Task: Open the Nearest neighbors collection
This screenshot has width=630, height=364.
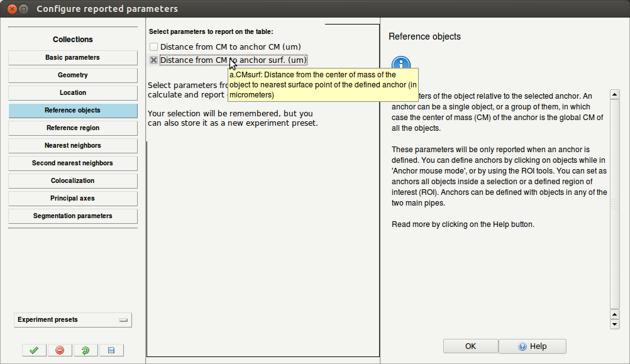Action: tap(73, 146)
